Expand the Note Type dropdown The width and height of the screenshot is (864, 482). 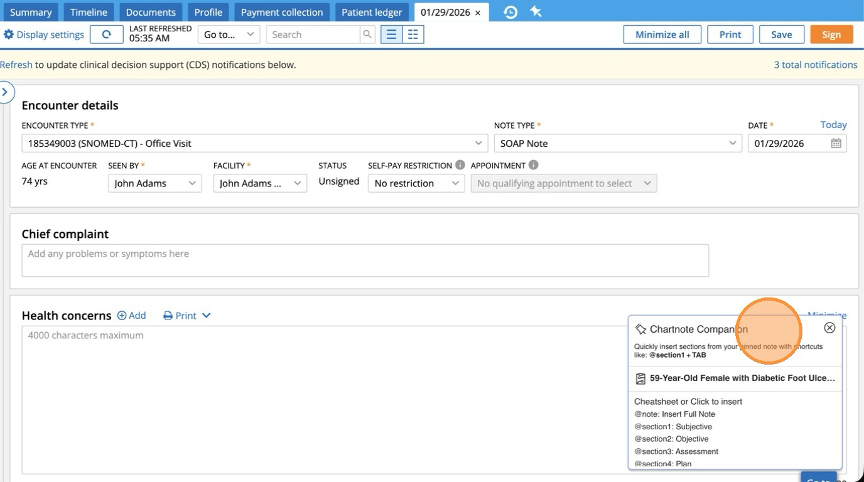tap(616, 143)
